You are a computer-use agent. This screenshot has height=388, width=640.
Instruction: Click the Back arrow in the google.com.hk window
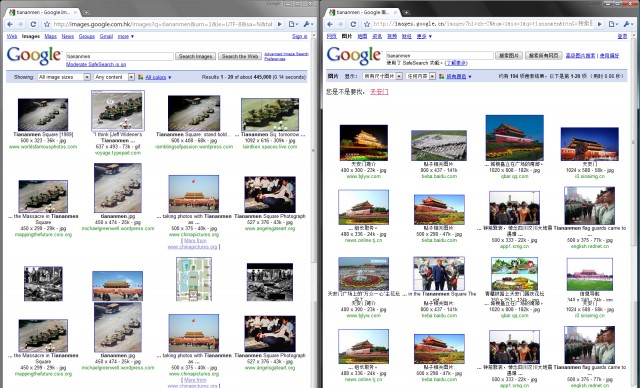click(x=10, y=24)
